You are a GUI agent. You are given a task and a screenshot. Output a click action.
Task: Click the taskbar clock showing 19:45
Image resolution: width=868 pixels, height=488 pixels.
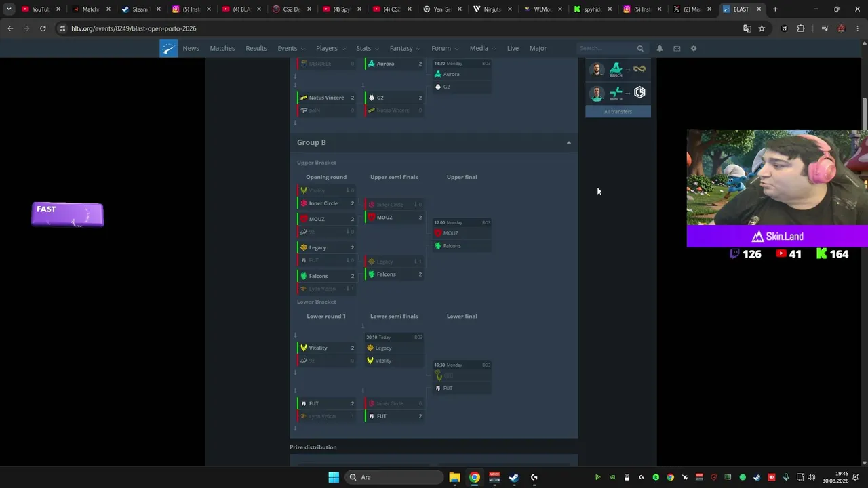[x=835, y=477]
